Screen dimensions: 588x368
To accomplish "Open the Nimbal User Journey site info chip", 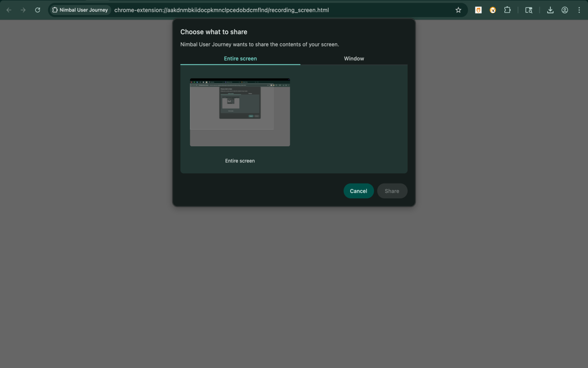I will coord(80,10).
